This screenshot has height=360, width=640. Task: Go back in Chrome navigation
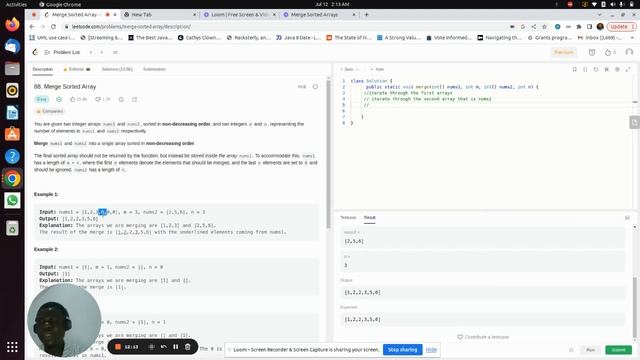tap(32, 27)
